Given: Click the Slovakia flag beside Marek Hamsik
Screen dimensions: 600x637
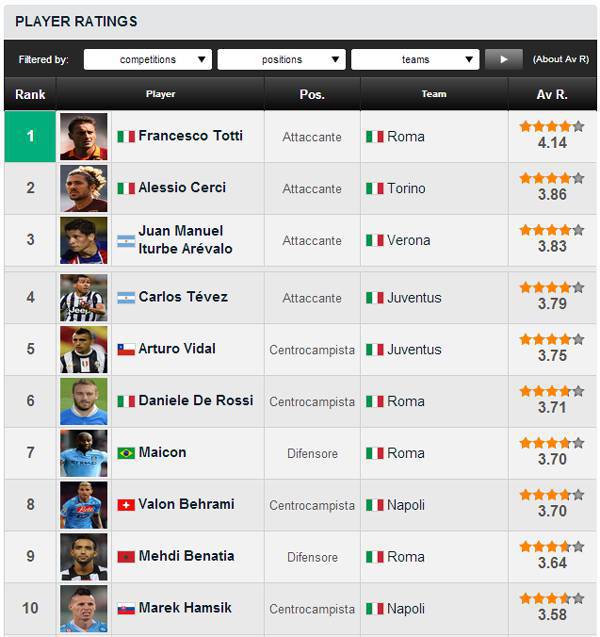Looking at the screenshot, I should (x=126, y=609).
